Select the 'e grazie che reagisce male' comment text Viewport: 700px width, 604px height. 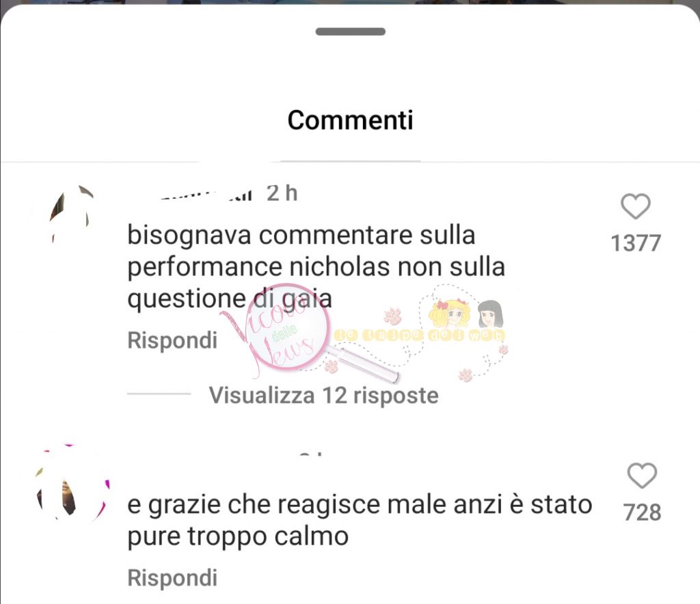coord(360,520)
